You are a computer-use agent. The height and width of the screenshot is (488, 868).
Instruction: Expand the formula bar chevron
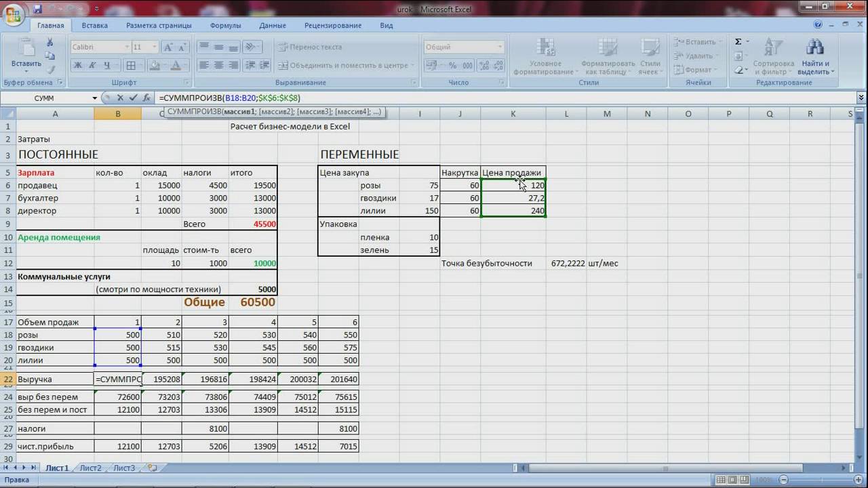tap(861, 98)
